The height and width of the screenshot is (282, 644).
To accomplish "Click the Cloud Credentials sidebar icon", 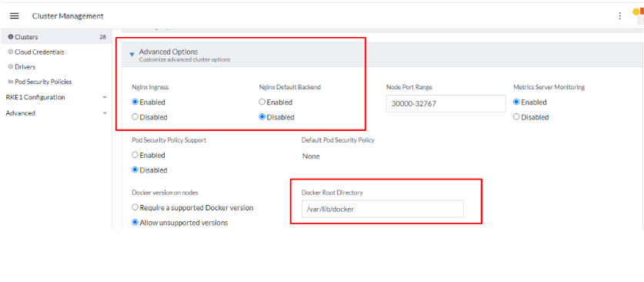I will coord(11,52).
